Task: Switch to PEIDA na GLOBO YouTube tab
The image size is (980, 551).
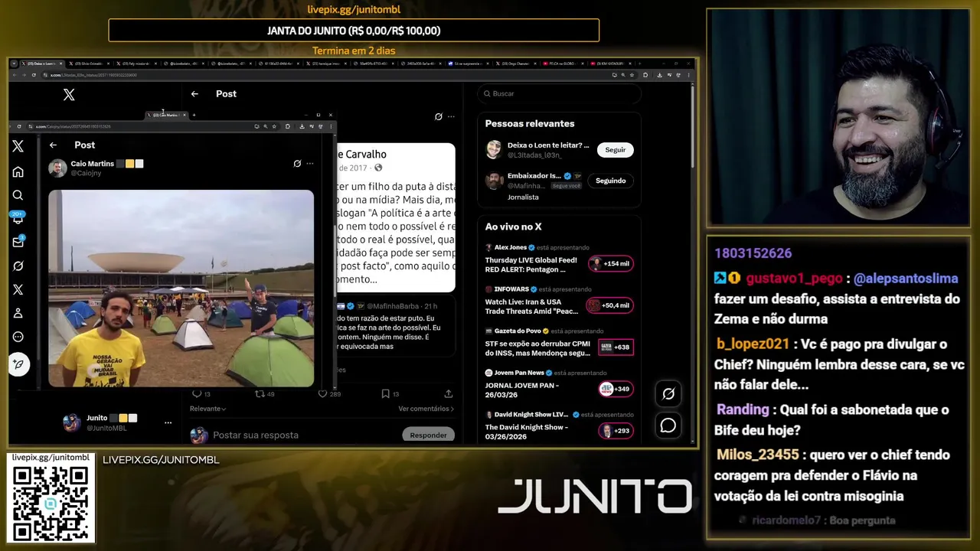Action: [x=563, y=64]
